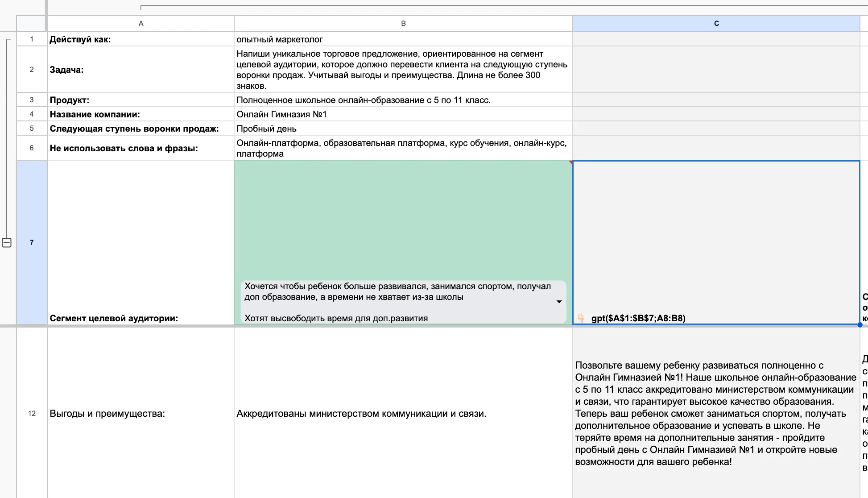
Task: Collapse the row group with the minus icon
Action: point(7,243)
